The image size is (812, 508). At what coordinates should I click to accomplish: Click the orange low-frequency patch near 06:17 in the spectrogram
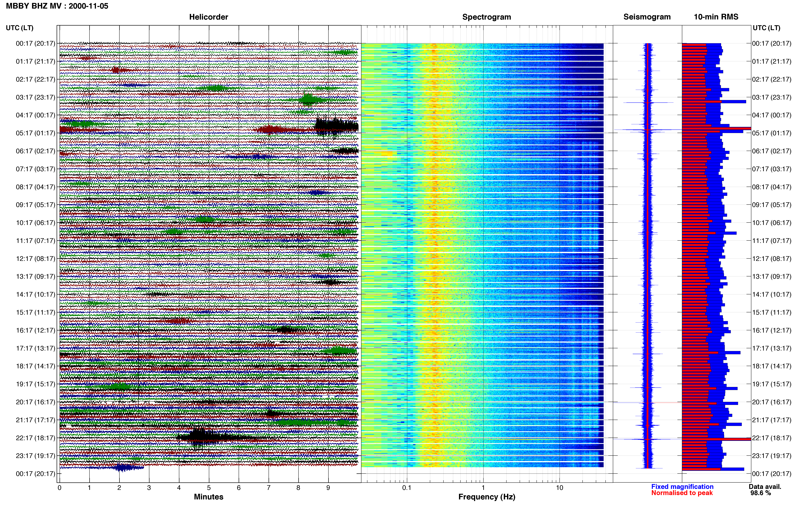pyautogui.click(x=386, y=154)
